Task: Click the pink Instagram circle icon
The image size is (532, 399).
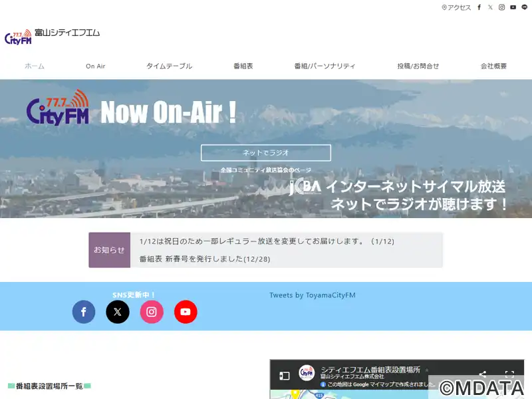Action: pyautogui.click(x=152, y=312)
